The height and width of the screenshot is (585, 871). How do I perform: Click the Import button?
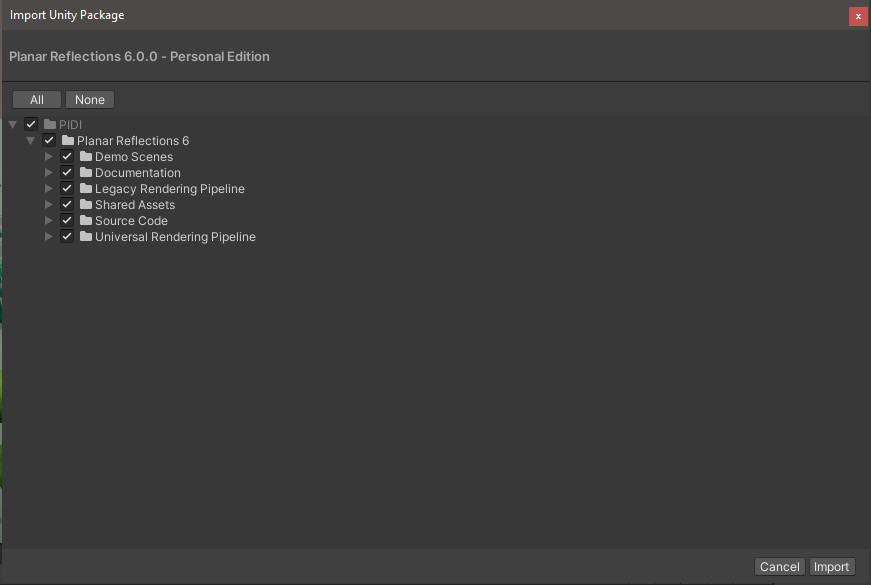pyautogui.click(x=832, y=567)
